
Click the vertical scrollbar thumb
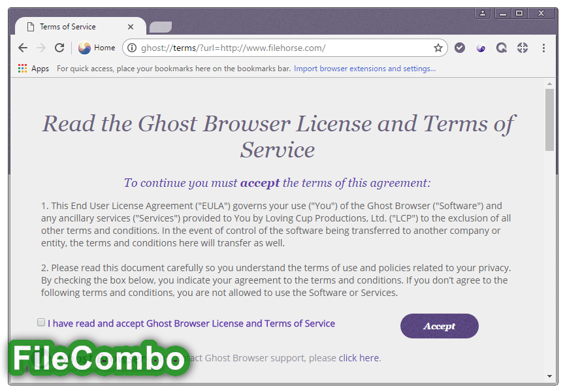pos(549,120)
